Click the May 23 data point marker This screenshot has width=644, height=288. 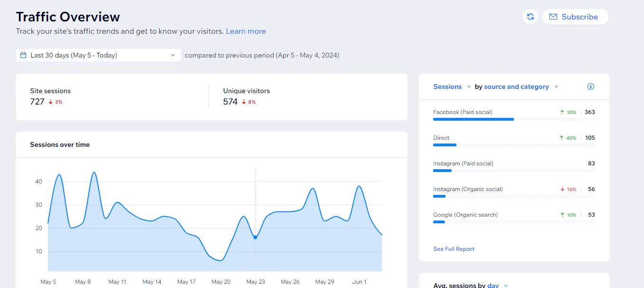tap(256, 237)
